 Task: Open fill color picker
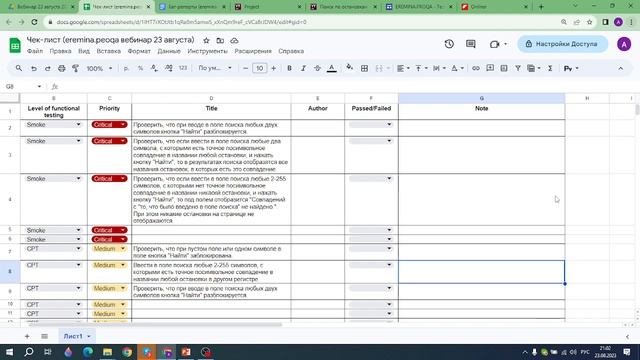pos(350,68)
